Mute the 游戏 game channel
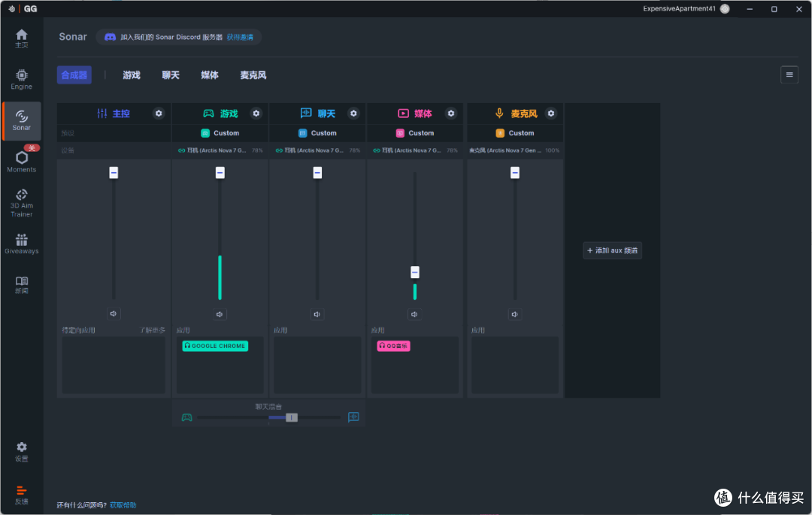 [220, 314]
